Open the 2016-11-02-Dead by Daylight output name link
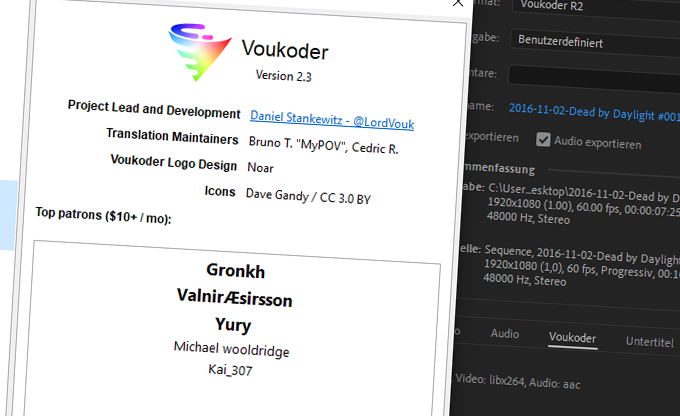Image resolution: width=680 pixels, height=416 pixels. (593, 112)
